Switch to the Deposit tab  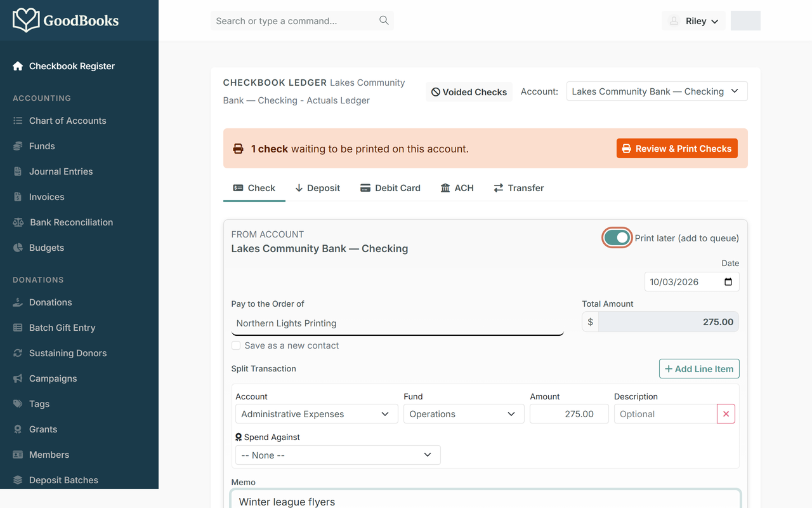pyautogui.click(x=317, y=188)
